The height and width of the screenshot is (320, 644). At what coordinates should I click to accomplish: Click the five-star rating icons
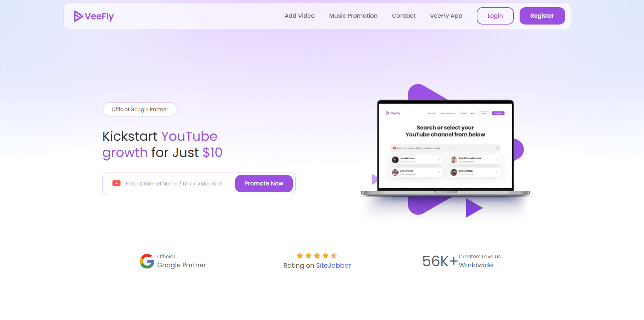(x=317, y=256)
